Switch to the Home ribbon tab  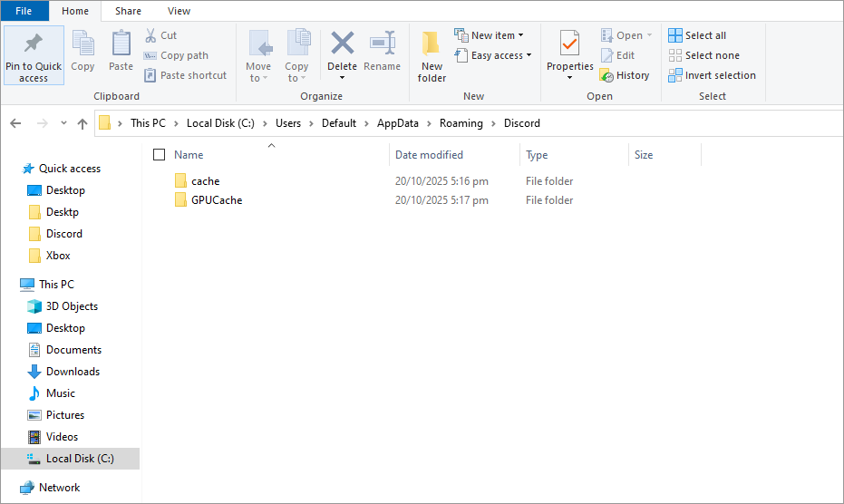(x=75, y=11)
